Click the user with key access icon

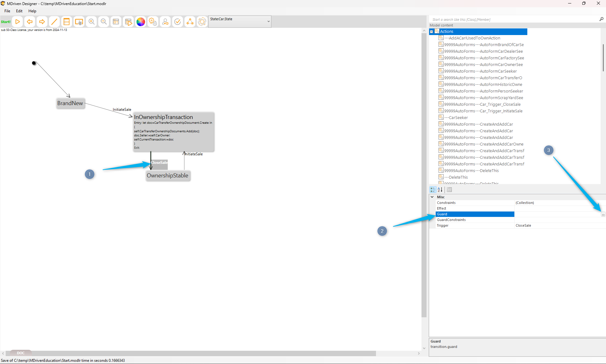coord(165,22)
